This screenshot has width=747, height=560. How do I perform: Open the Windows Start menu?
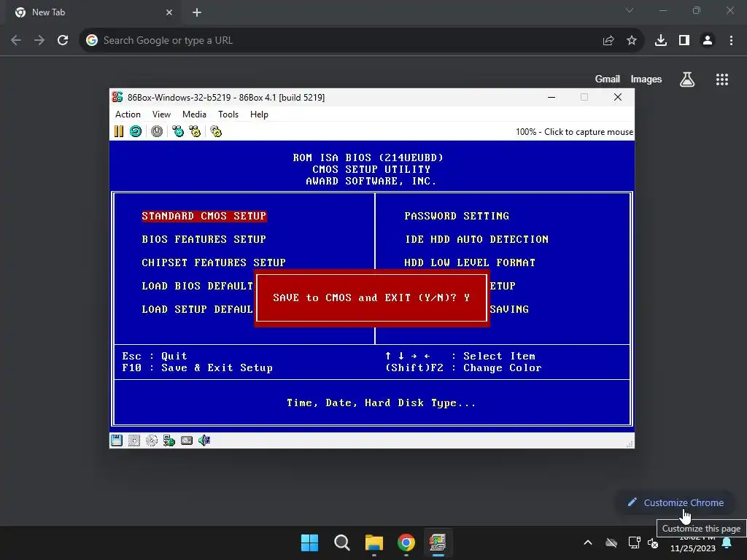309,542
